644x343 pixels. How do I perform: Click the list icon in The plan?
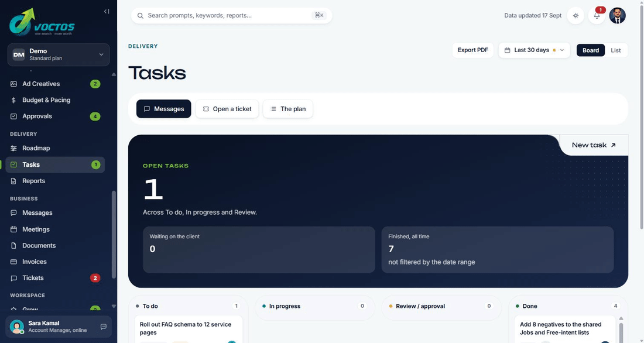273,109
